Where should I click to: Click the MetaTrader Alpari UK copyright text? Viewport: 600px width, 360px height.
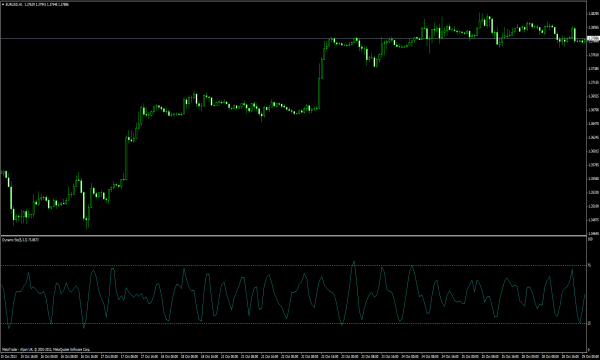46,349
